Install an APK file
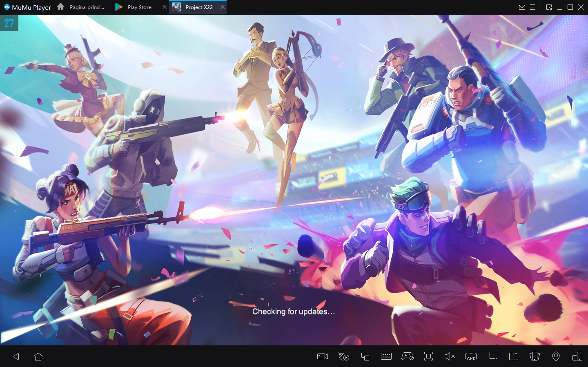Screen dimensions: 588x367 471,356
